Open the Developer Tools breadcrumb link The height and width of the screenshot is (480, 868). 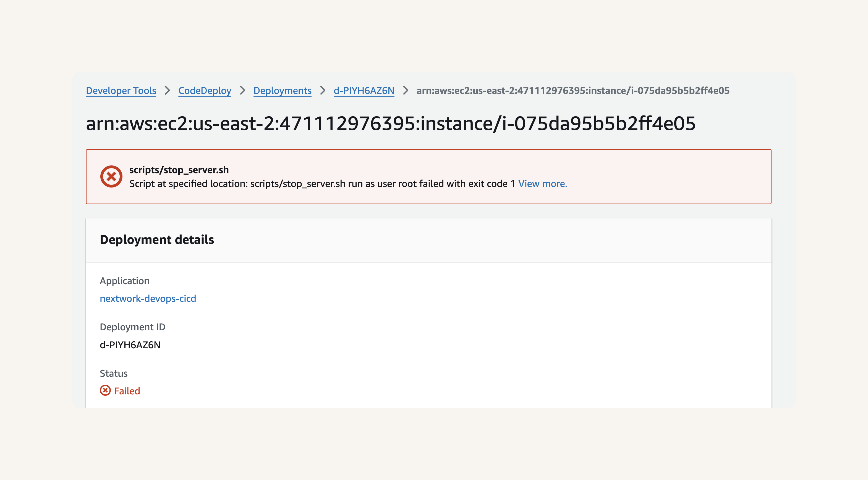pyautogui.click(x=121, y=91)
